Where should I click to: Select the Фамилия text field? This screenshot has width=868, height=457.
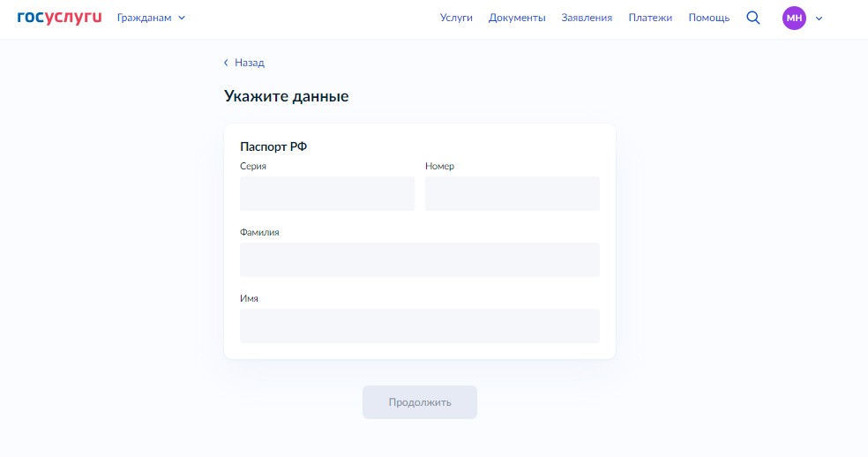coord(419,259)
